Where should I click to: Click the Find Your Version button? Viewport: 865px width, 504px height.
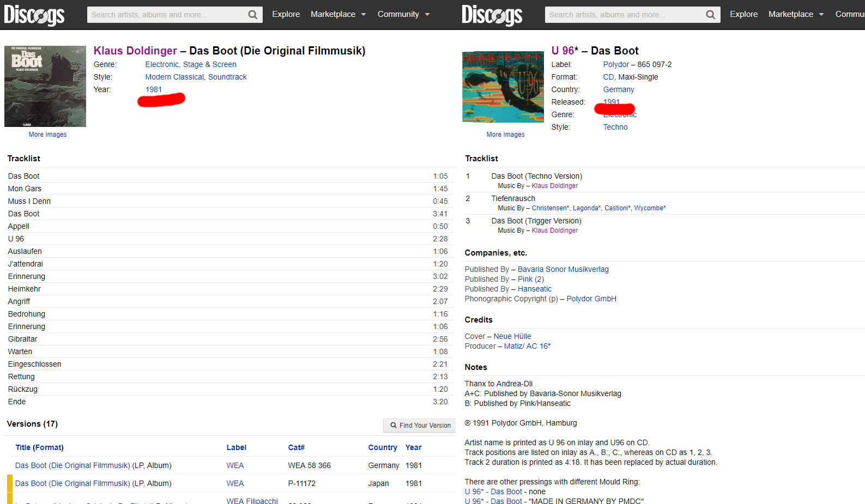pyautogui.click(x=420, y=426)
